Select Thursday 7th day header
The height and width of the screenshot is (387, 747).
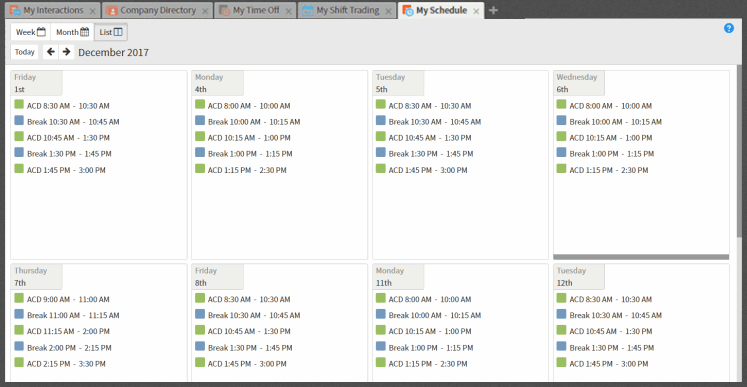[37, 276]
